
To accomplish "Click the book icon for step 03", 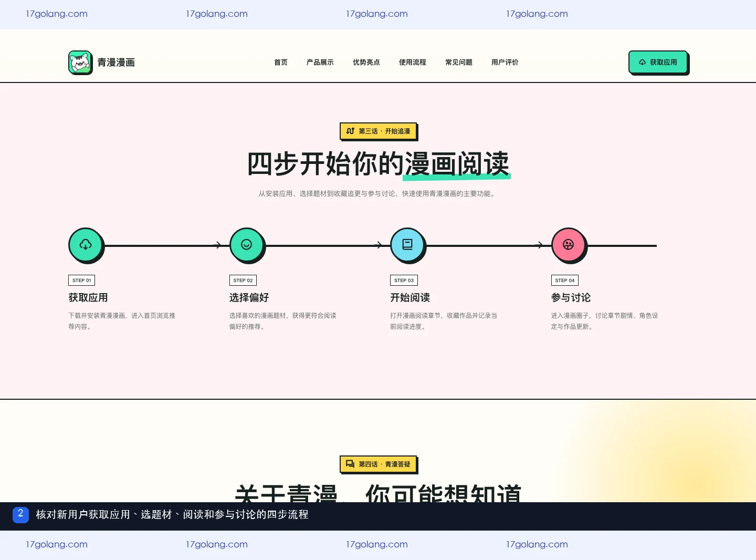I will click(407, 244).
